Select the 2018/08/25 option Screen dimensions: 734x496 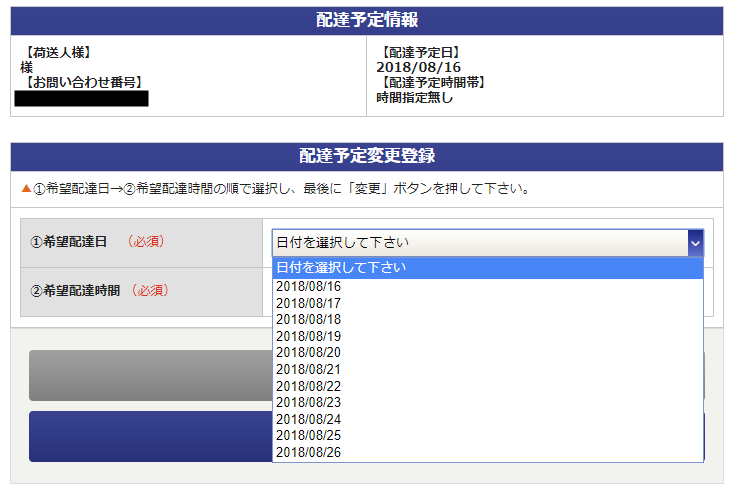point(308,435)
